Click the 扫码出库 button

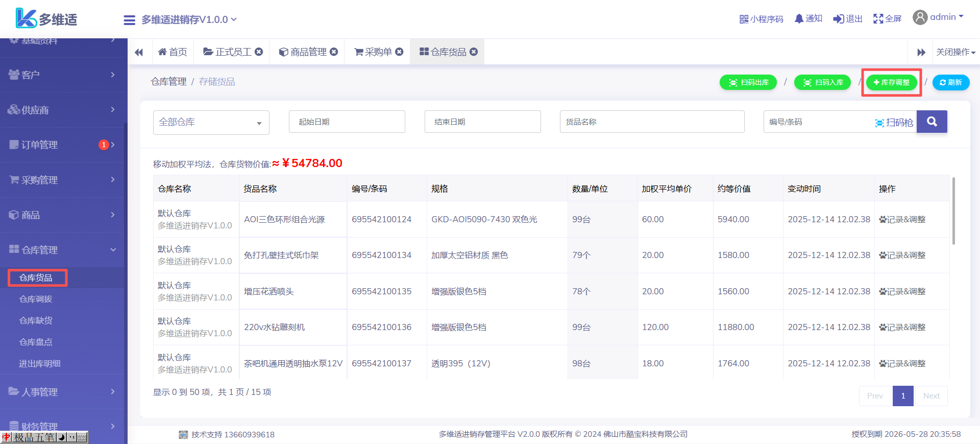pos(748,82)
